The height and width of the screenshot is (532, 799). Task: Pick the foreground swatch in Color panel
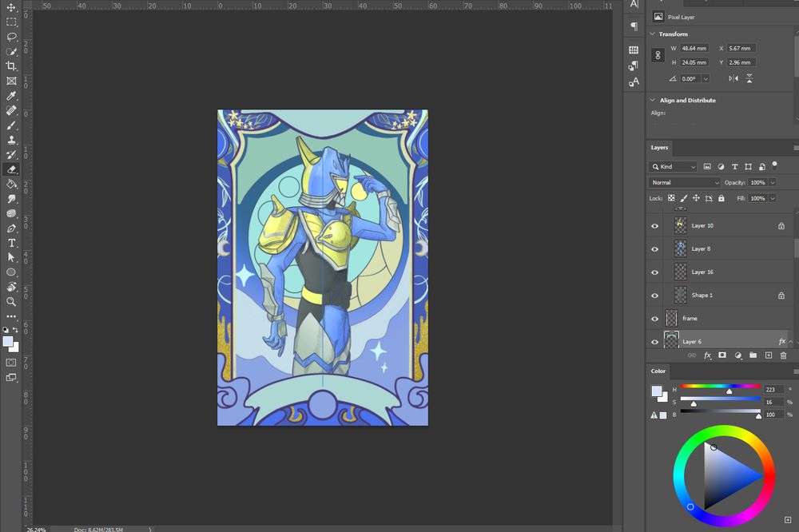[657, 391]
